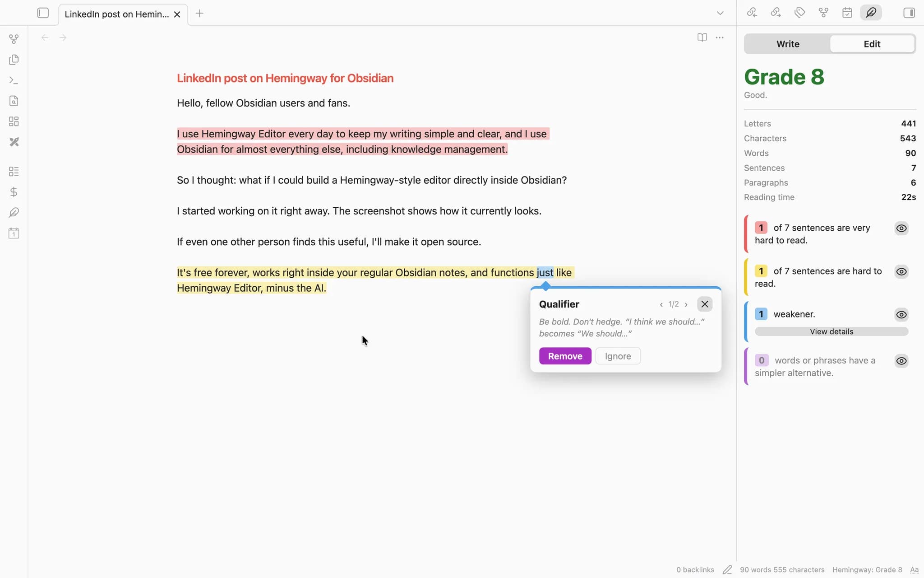Click Hemingway: Grade 8 in status bar
Image resolution: width=924 pixels, height=578 pixels.
tap(867, 570)
